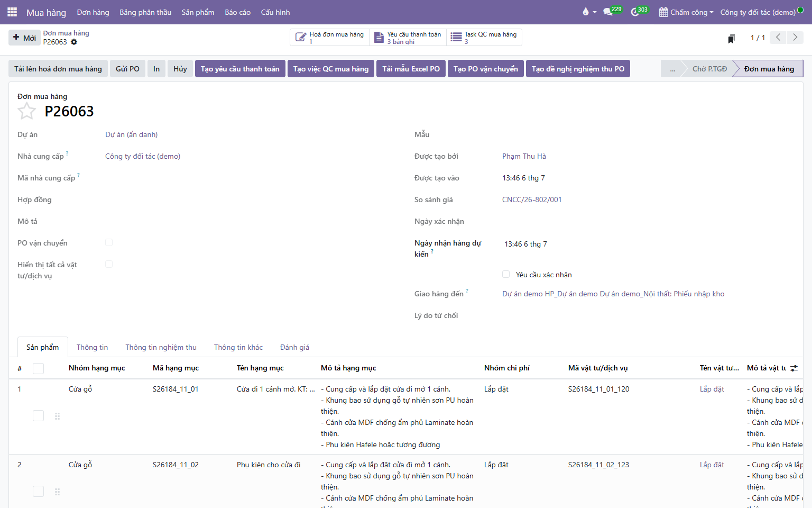Viewport: 812px width, 508px height.
Task: Mark P26063 as favorite with star icon
Action: 26,111
